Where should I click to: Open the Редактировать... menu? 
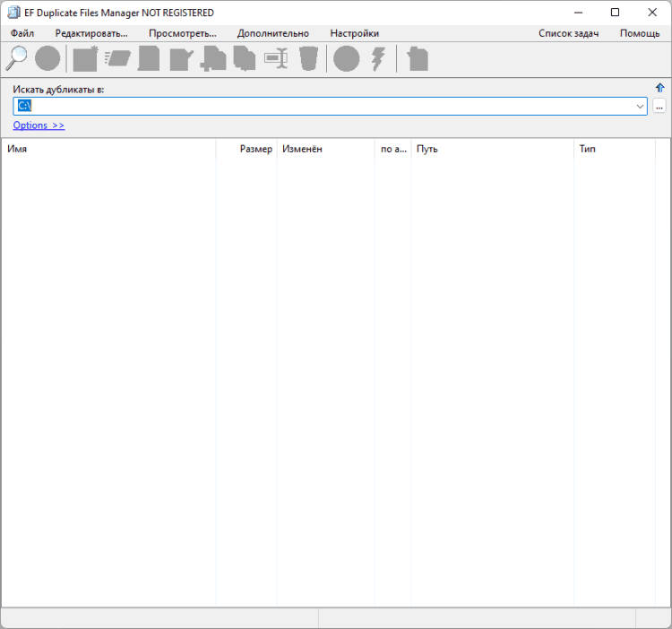tap(91, 33)
